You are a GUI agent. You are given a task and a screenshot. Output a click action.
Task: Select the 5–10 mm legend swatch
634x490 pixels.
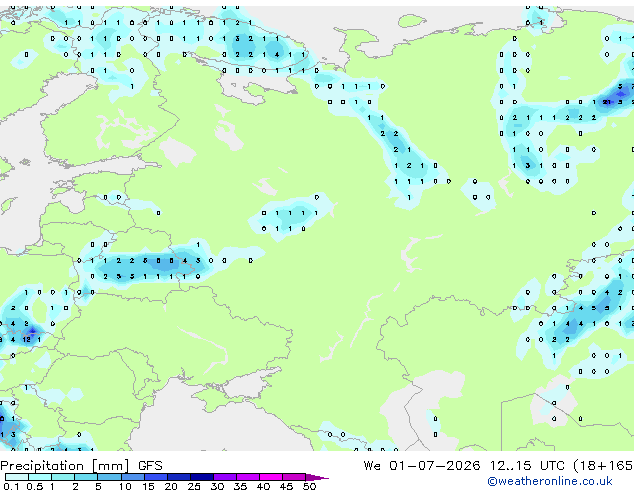click(110, 477)
